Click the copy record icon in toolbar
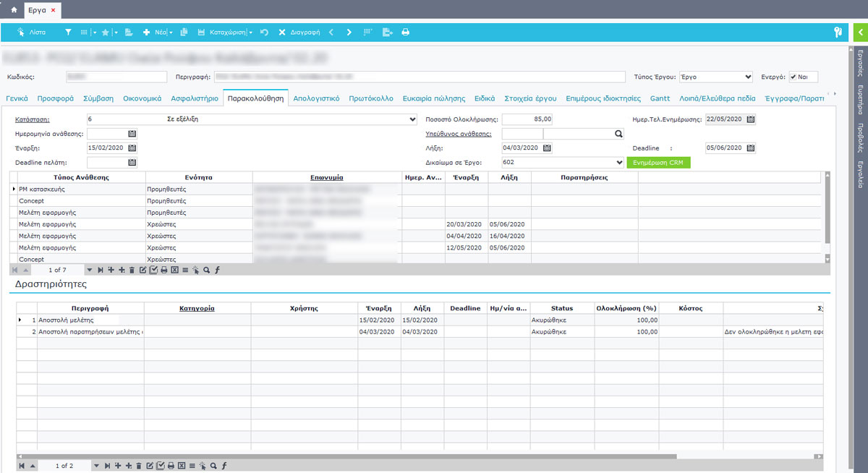This screenshot has height=473, width=868. (x=184, y=33)
